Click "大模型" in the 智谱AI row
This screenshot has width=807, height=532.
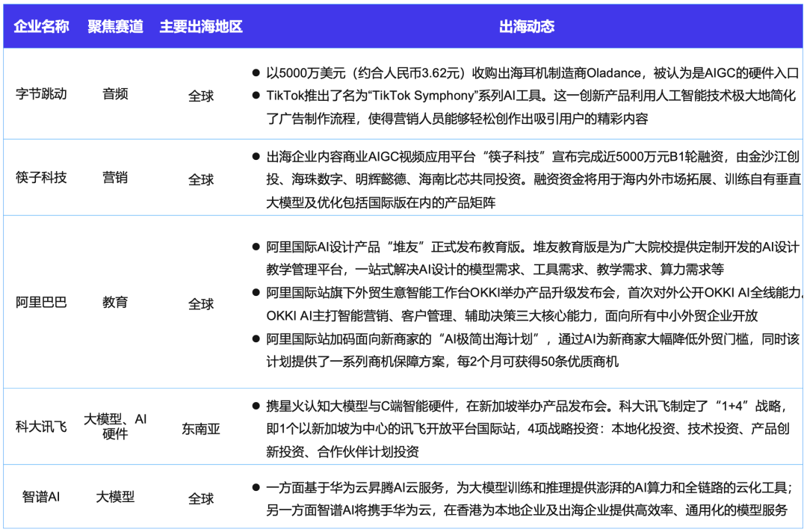tap(115, 497)
